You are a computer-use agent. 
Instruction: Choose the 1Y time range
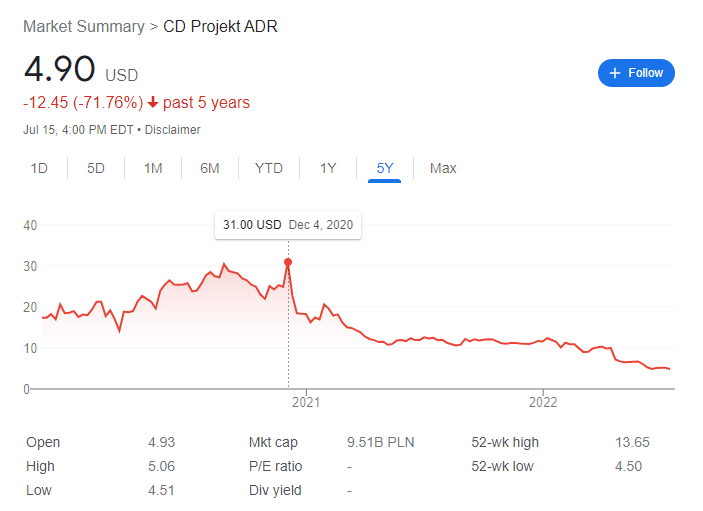pos(328,168)
